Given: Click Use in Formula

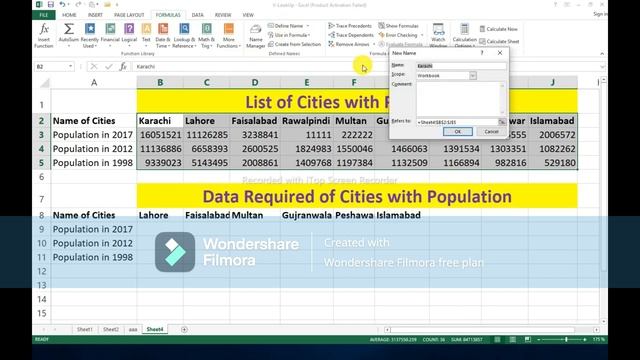Looking at the screenshot, I should tap(289, 35).
